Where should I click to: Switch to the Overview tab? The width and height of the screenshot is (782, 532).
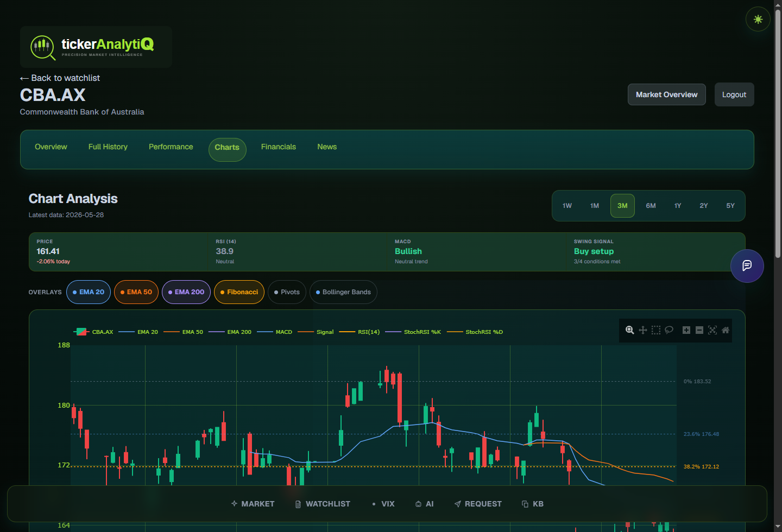(51, 147)
